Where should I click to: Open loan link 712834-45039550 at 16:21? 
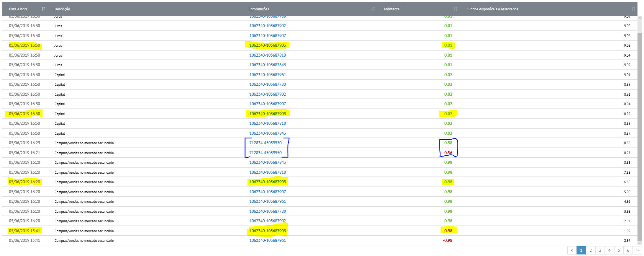pos(265,153)
